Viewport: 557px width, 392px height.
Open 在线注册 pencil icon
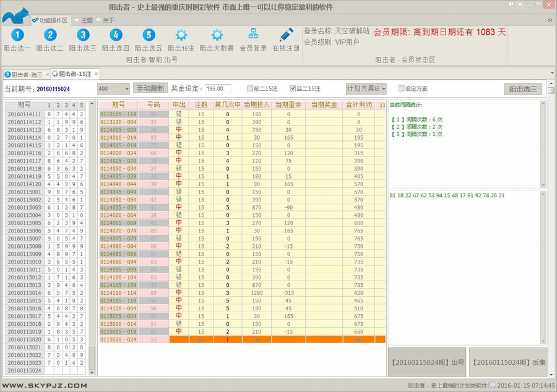(x=286, y=36)
